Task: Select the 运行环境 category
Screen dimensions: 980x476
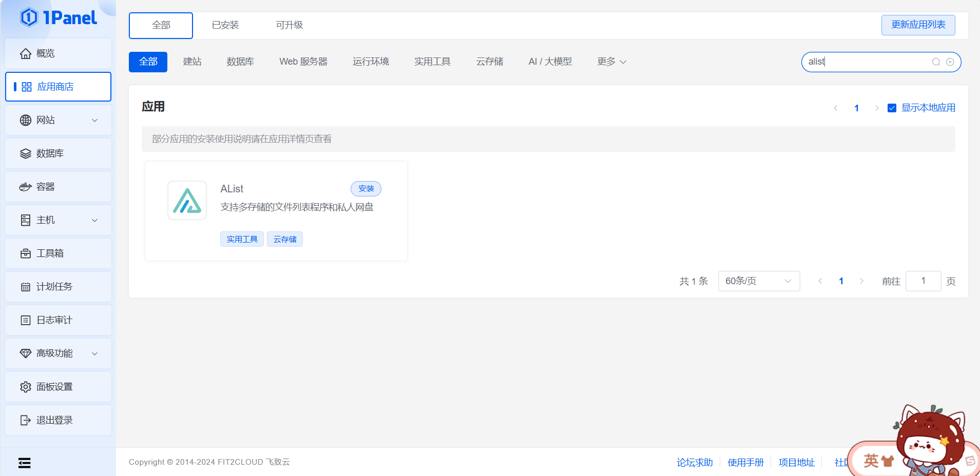Action: tap(371, 62)
